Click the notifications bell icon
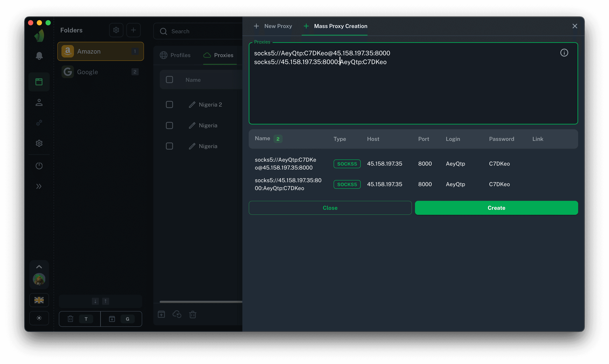Screen dimensions: 609x364 39,56
